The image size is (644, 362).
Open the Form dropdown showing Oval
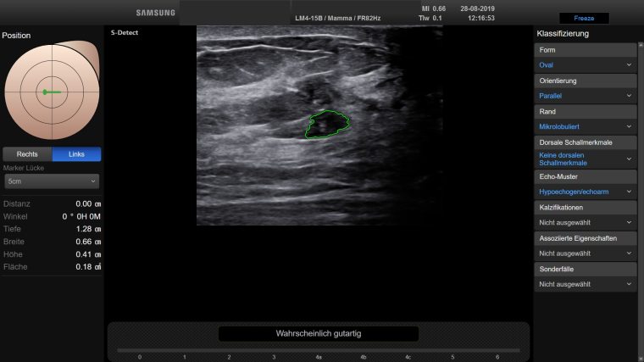585,64
